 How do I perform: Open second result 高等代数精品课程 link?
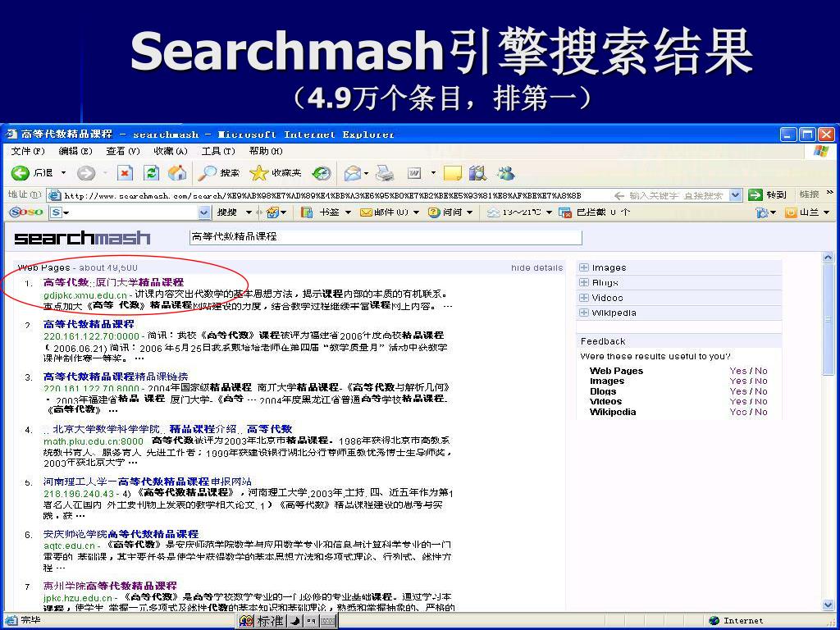pyautogui.click(x=89, y=323)
